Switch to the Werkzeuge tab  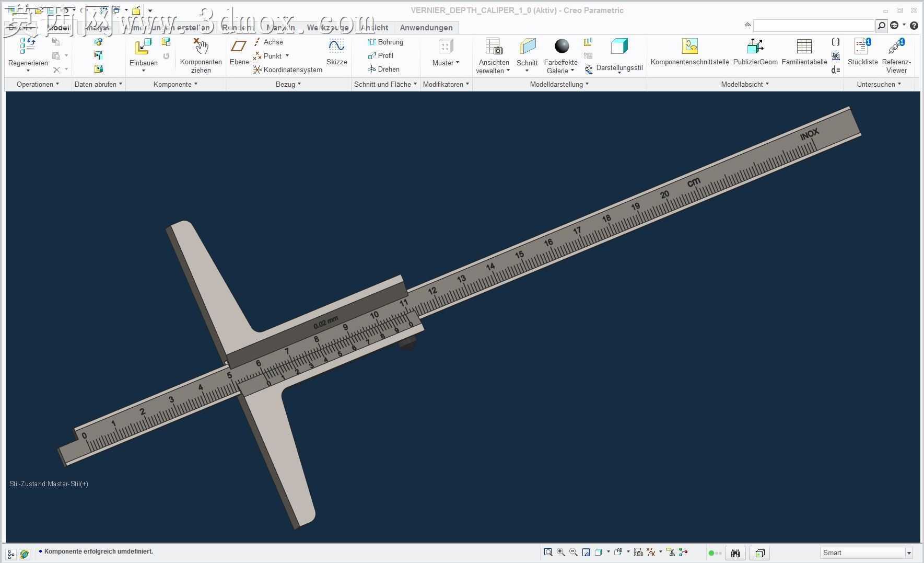click(328, 28)
